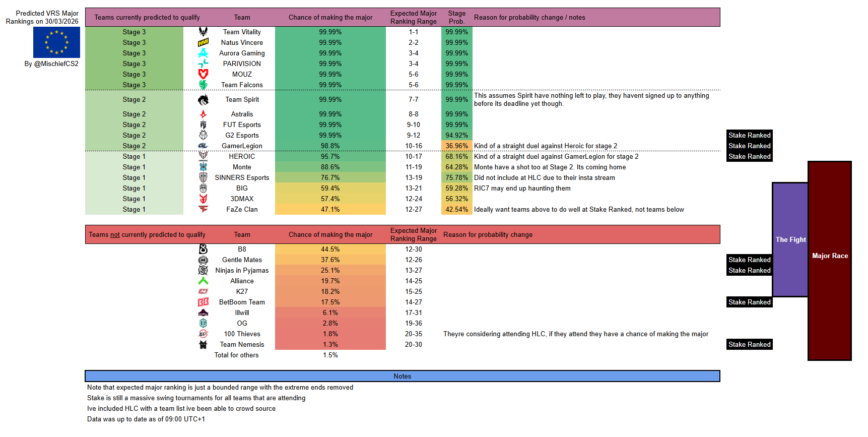Click the FaZe Clan logo icon

pyautogui.click(x=203, y=209)
